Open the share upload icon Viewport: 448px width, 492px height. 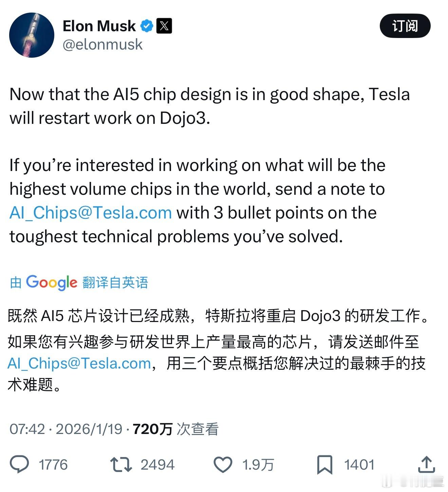point(426,465)
